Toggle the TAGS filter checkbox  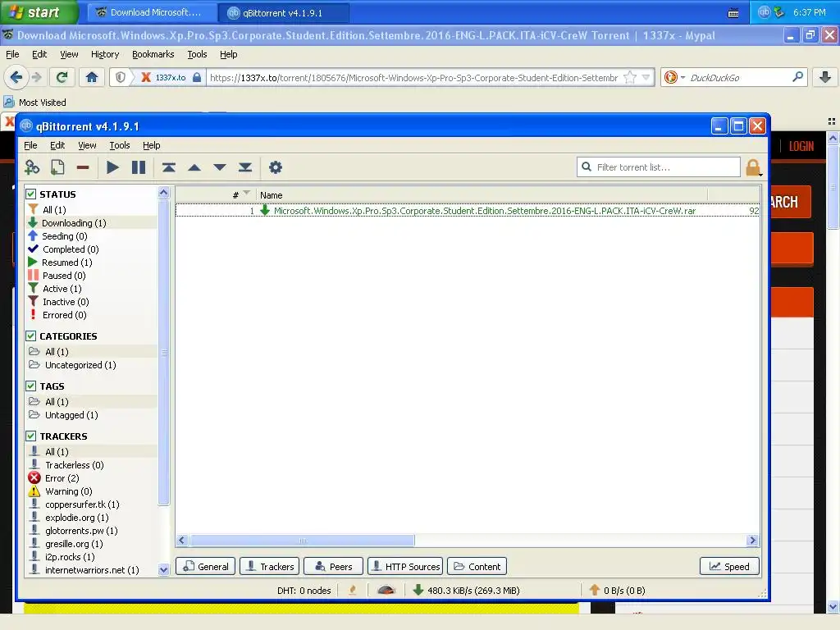(31, 386)
